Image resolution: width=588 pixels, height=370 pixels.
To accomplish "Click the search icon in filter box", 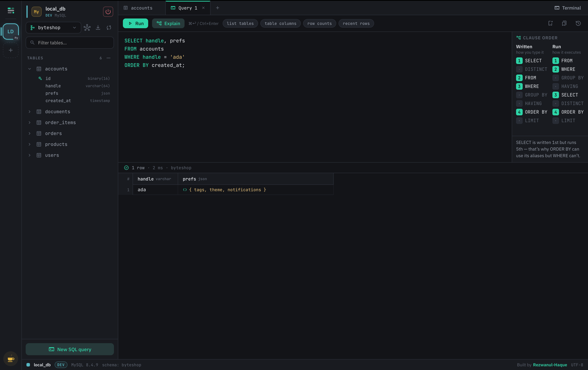I will tap(32, 43).
